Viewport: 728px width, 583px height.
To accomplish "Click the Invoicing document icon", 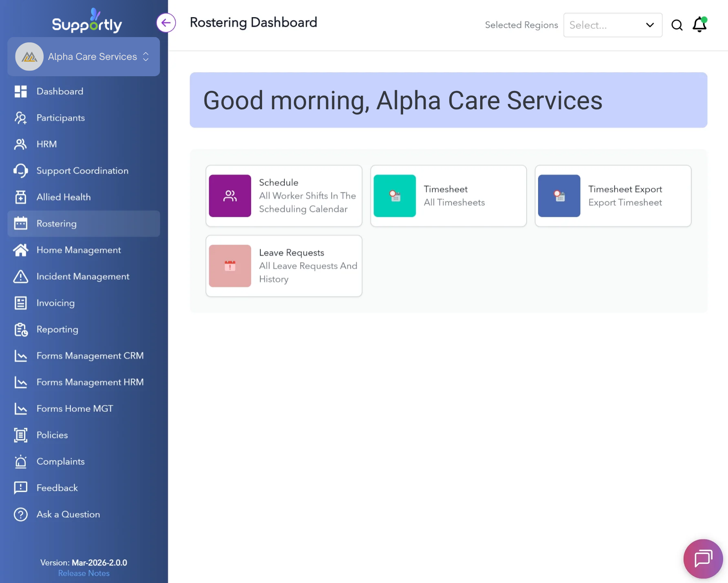I will pos(21,303).
